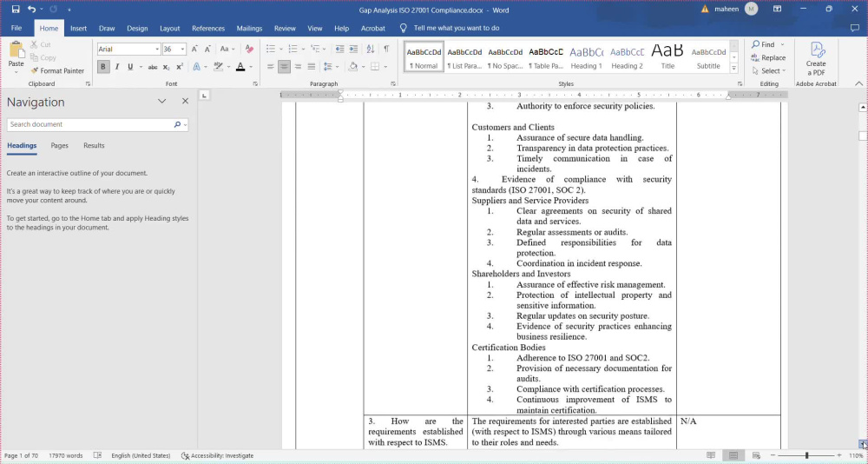
Task: Center align the text
Action: 284,67
